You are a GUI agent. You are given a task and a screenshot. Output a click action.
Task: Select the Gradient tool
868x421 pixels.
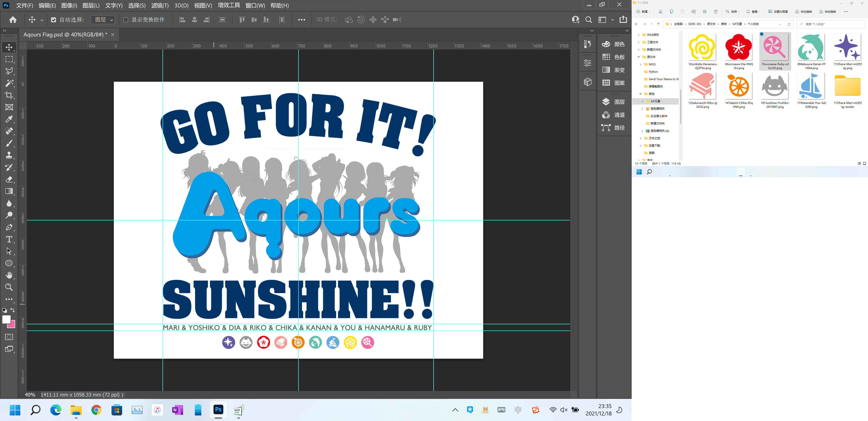pos(9,191)
